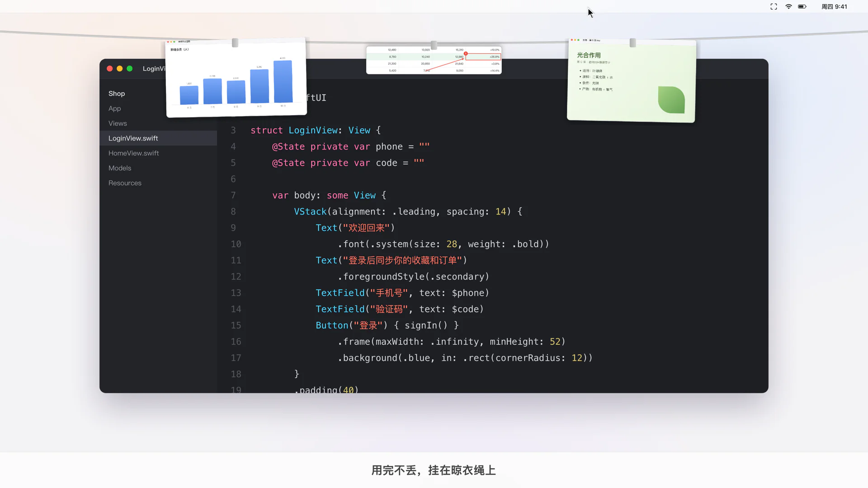Click the VStack(alignment: .leading line

pos(408,211)
